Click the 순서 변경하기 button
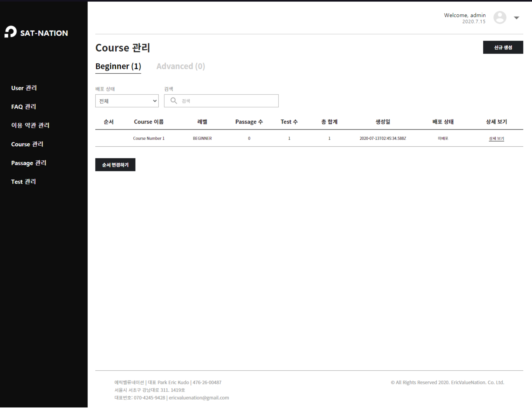The image size is (532, 410). [x=115, y=165]
